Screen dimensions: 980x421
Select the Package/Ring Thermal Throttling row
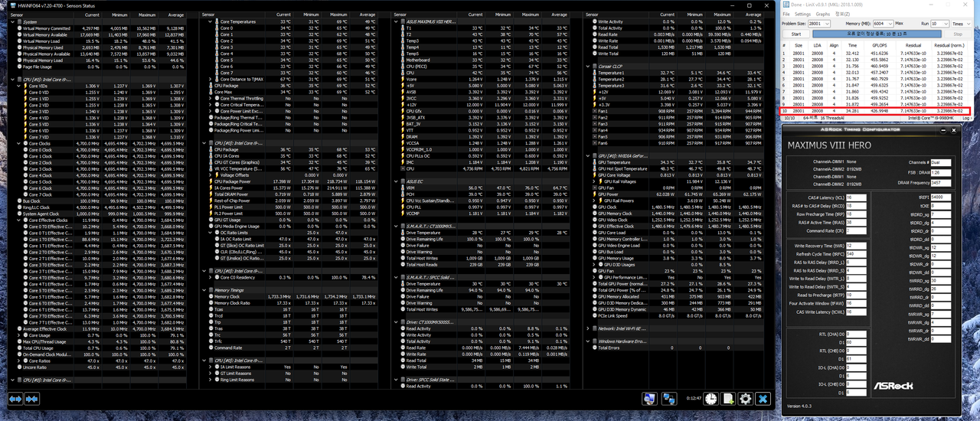[292, 117]
